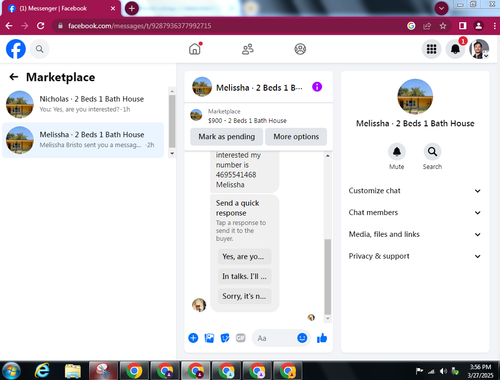Search in conversation magnifier icon
This screenshot has height=380, width=500.
(432, 152)
